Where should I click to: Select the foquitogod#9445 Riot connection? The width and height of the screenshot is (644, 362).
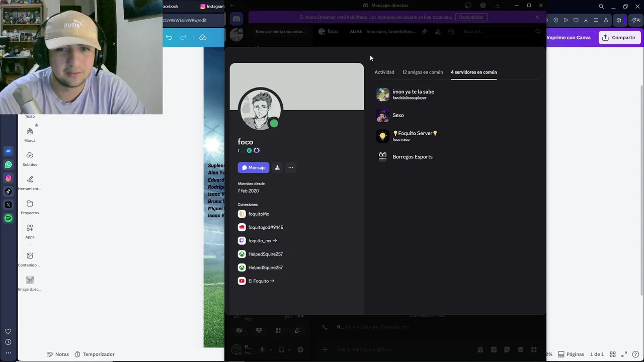(261, 227)
